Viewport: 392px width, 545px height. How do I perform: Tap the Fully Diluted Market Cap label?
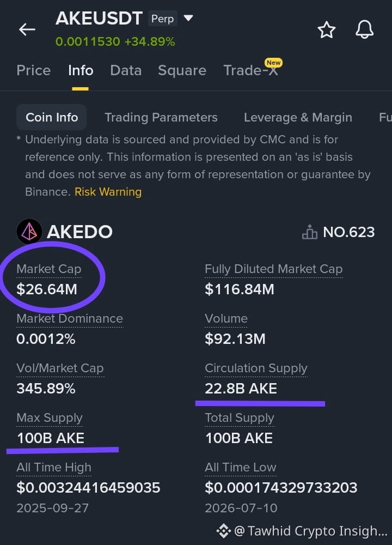(x=274, y=269)
